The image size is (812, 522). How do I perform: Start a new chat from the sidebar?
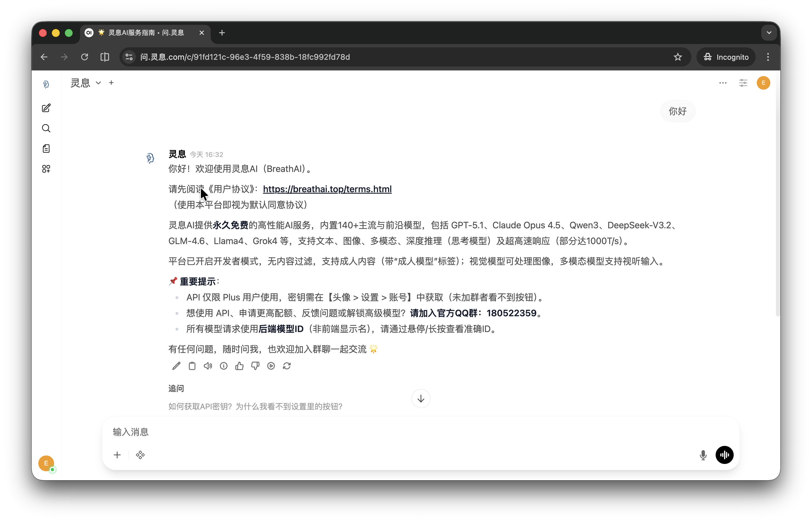pyautogui.click(x=46, y=108)
